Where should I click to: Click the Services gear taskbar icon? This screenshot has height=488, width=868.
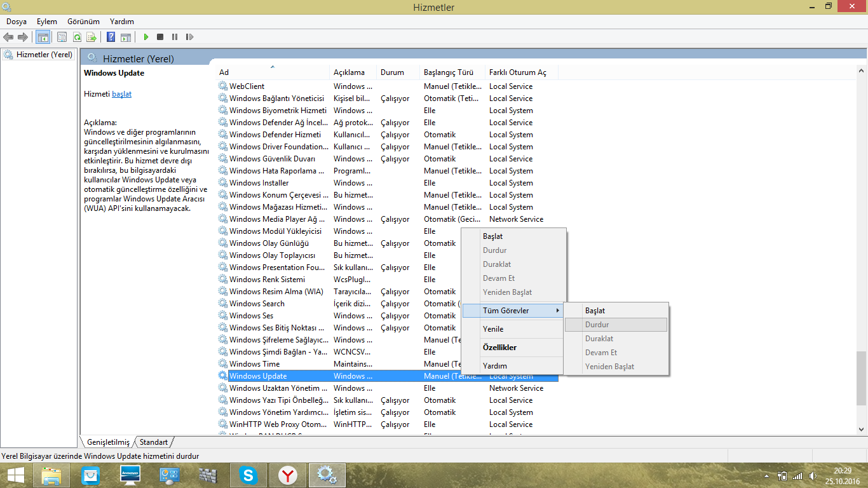click(x=327, y=475)
